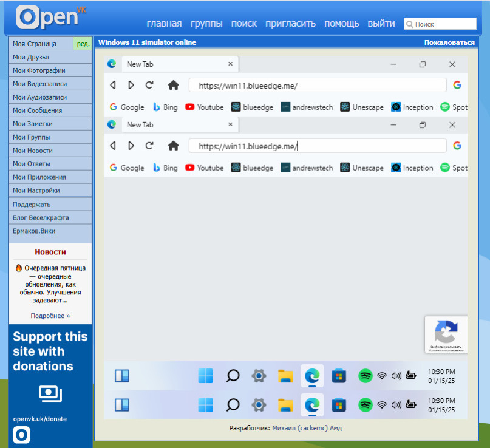Open группы in top navigation
This screenshot has width=490, height=448.
coord(206,24)
